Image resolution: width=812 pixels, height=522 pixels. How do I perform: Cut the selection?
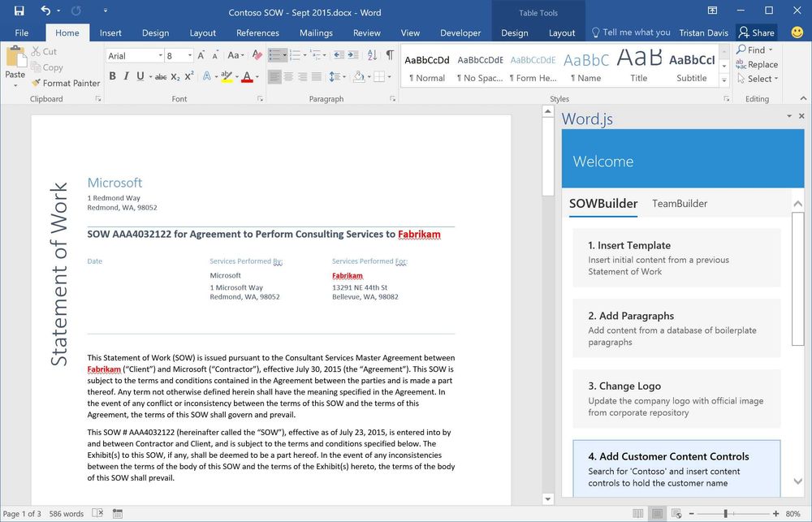click(44, 51)
